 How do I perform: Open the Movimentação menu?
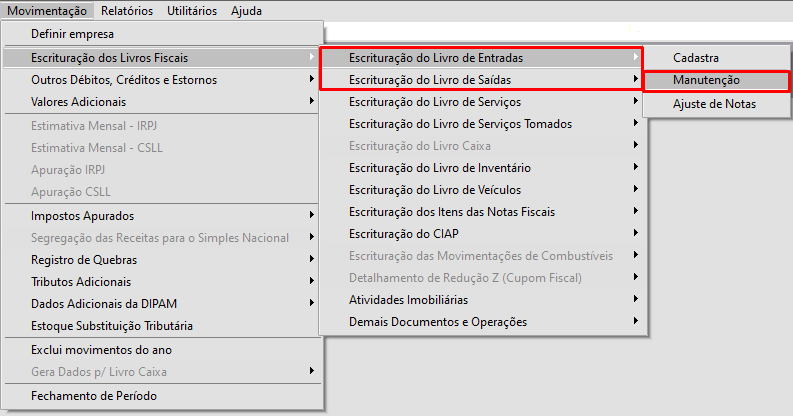tap(47, 11)
